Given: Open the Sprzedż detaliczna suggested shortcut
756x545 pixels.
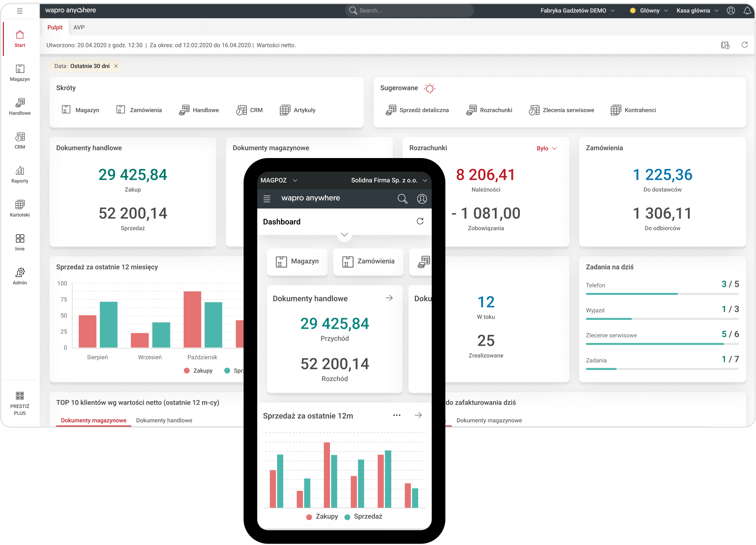Looking at the screenshot, I should coord(418,110).
